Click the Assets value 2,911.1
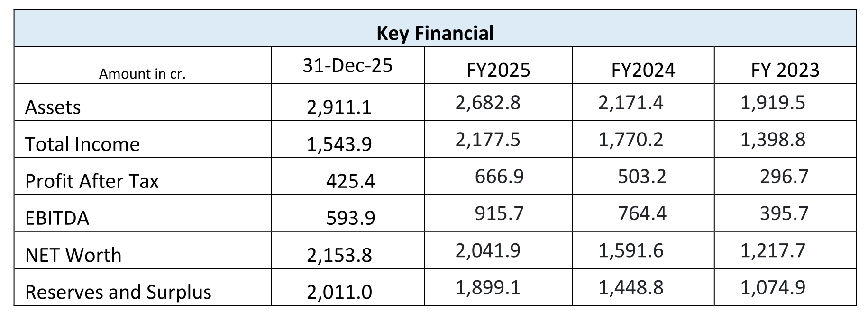This screenshot has height=329, width=868. click(x=339, y=108)
